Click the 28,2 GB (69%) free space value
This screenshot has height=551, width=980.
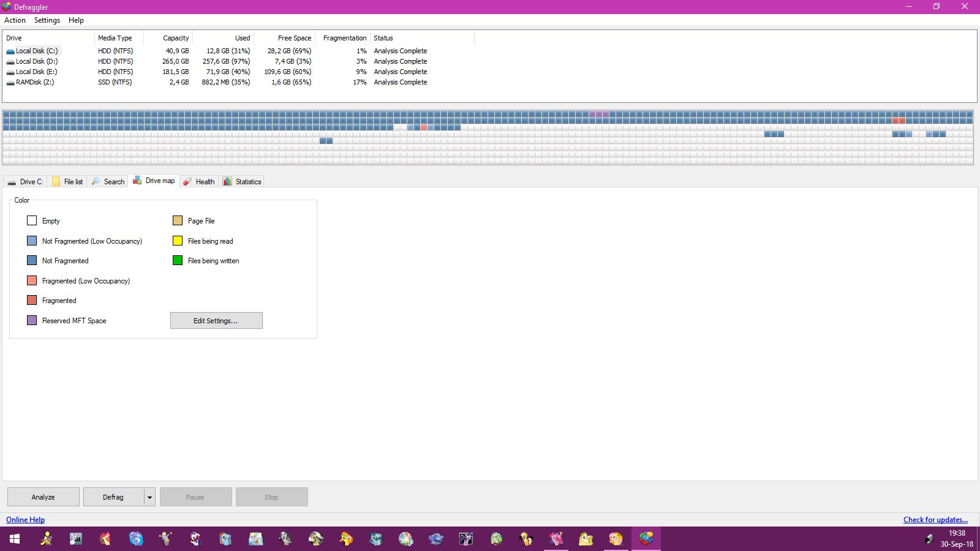point(290,51)
